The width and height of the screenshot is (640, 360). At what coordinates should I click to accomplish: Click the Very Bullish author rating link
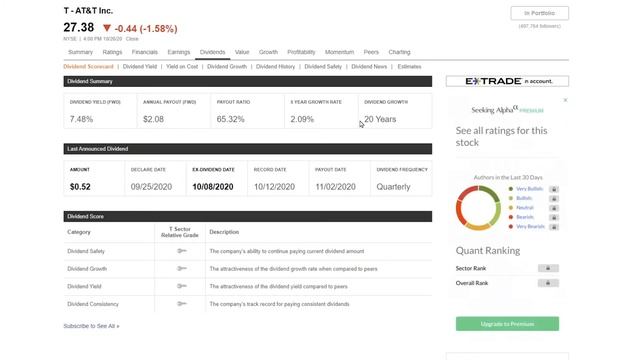tap(529, 189)
